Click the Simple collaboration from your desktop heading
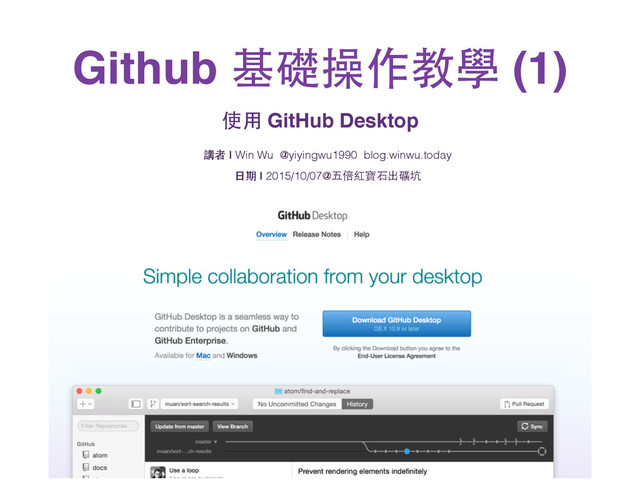Screen dimensions: 640x480 [313, 277]
